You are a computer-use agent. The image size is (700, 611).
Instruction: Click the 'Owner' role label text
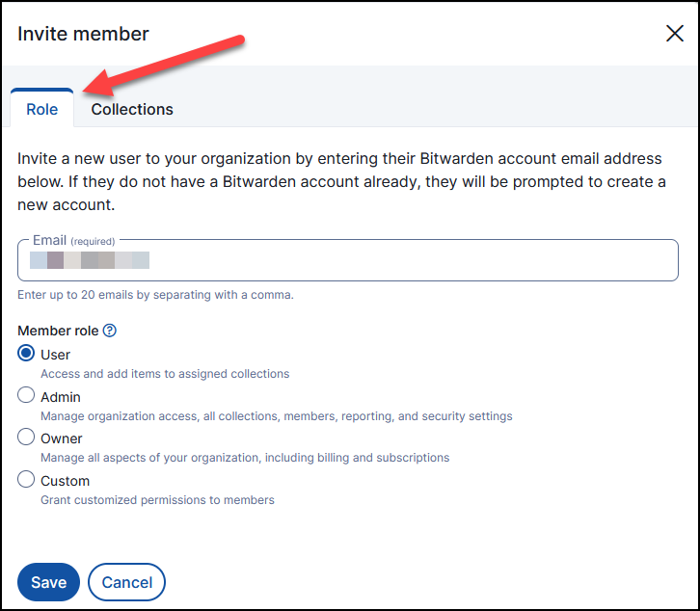(x=61, y=438)
